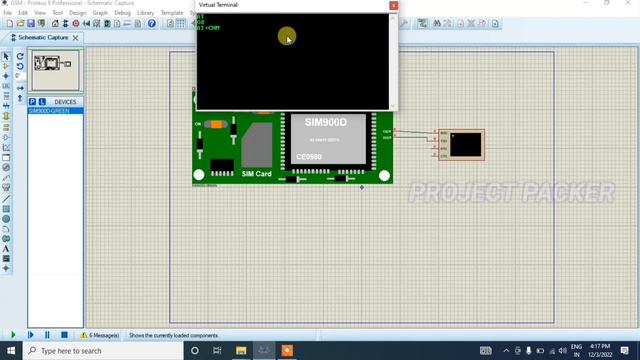The width and height of the screenshot is (640, 360).
Task: Click the Windows taskbar search box
Action: [x=103, y=351]
